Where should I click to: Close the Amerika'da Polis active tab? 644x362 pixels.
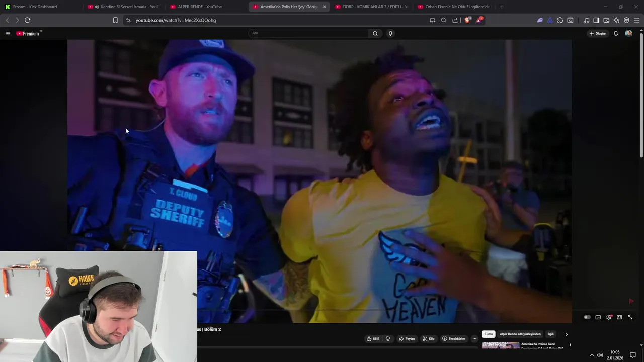click(x=324, y=7)
